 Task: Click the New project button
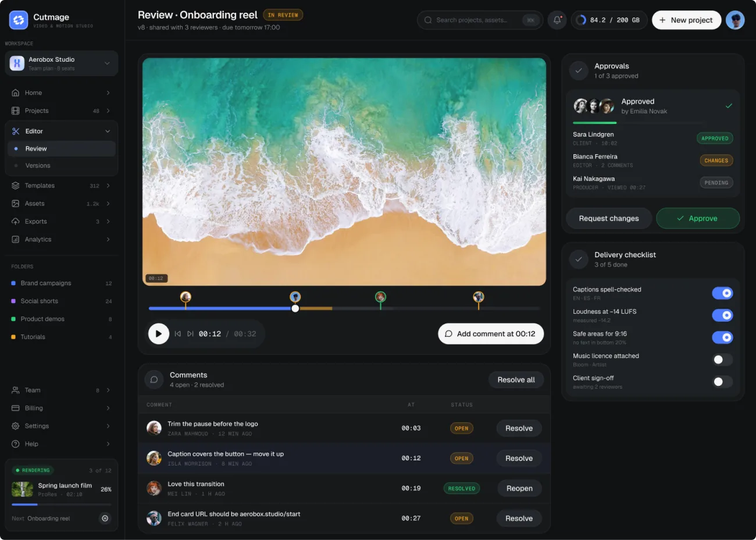(686, 20)
